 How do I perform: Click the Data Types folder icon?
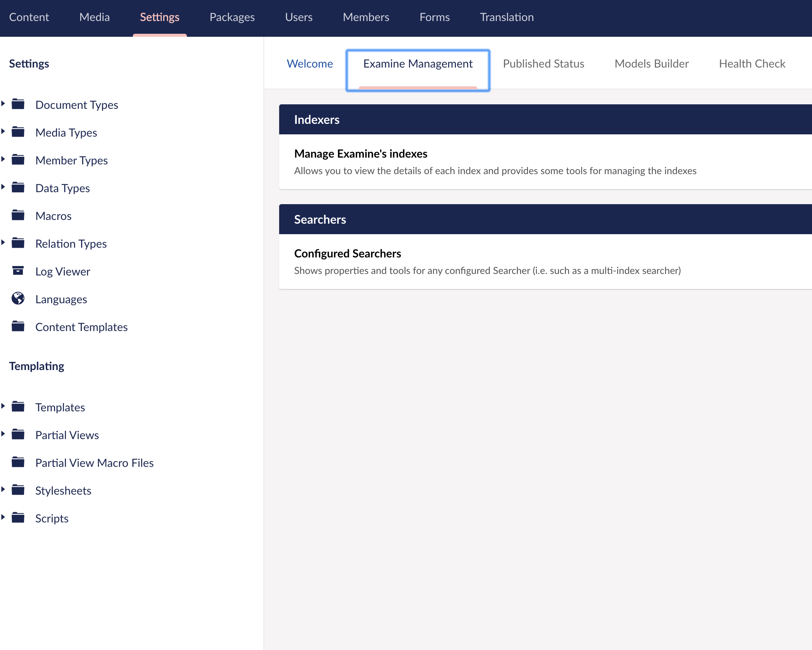[x=18, y=187]
